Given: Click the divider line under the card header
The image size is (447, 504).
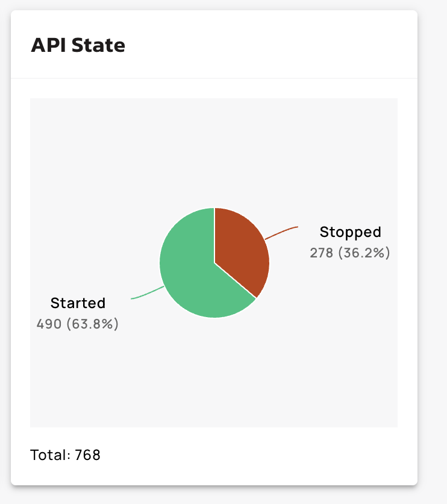Looking at the screenshot, I should [214, 78].
